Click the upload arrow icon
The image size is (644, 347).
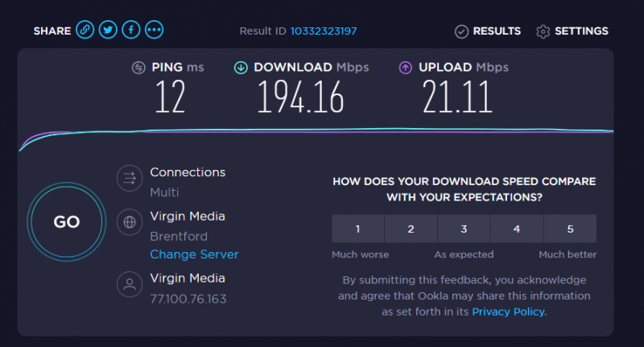[x=406, y=68]
